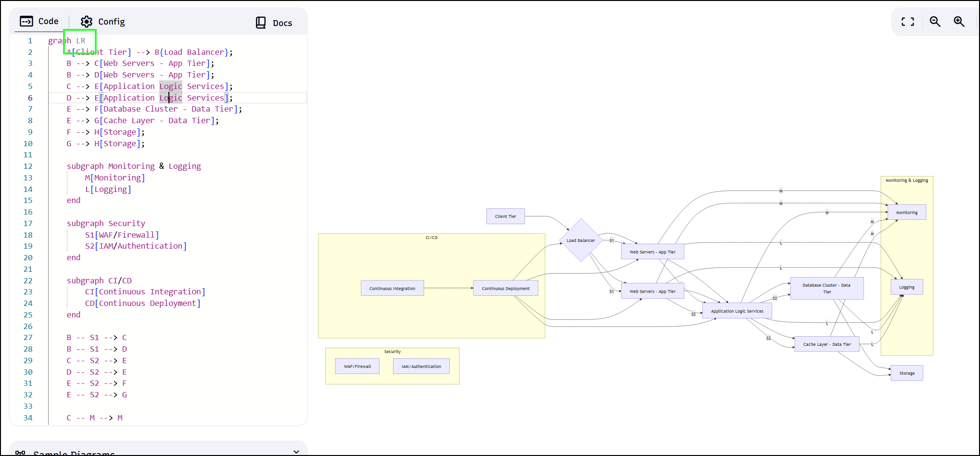This screenshot has height=456, width=980.
Task: Select the Continuous Deployment node
Action: (x=505, y=289)
